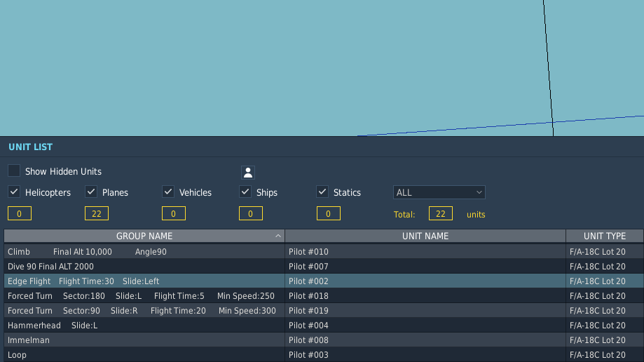Click the planes count field showing 22

point(97,214)
